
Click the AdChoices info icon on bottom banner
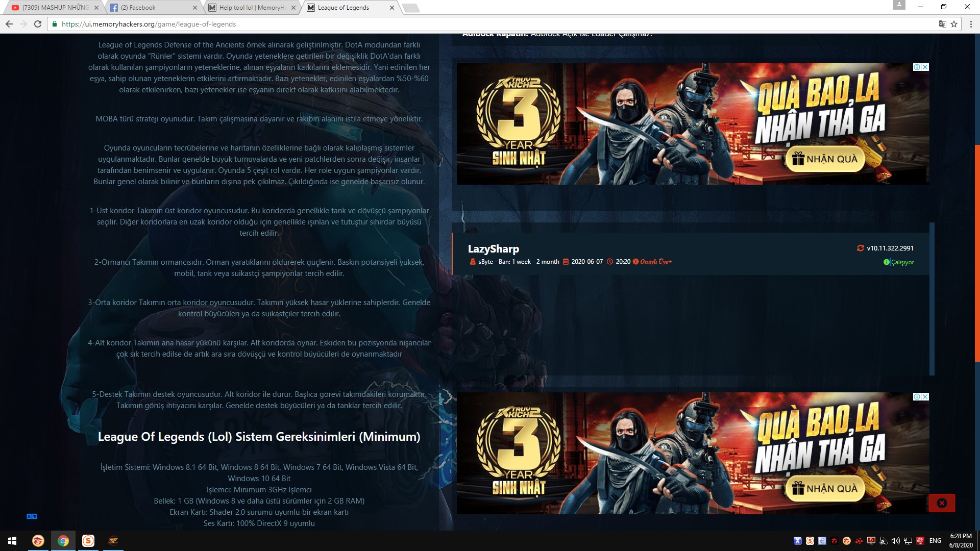[x=917, y=397]
